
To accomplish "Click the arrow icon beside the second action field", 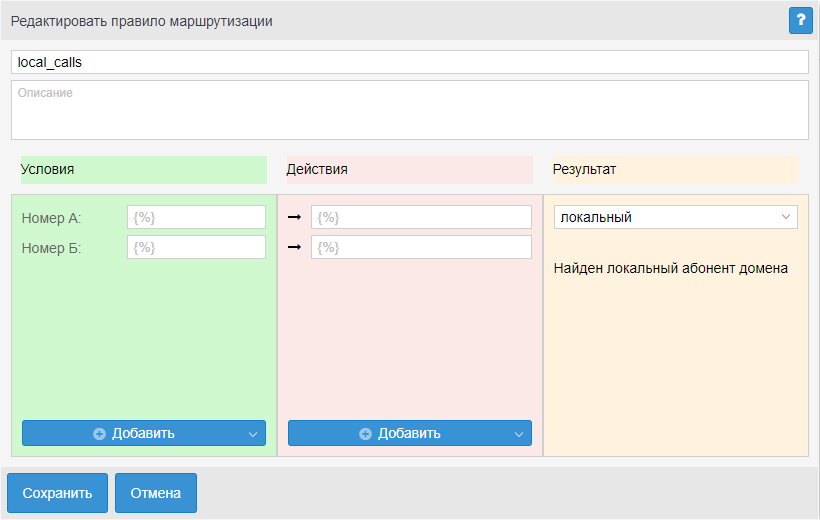I will pos(295,247).
